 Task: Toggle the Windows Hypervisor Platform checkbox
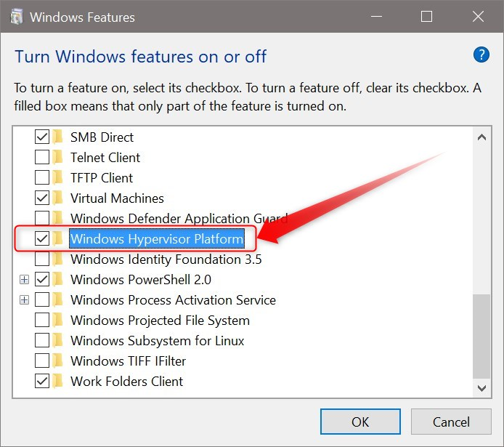tap(42, 238)
